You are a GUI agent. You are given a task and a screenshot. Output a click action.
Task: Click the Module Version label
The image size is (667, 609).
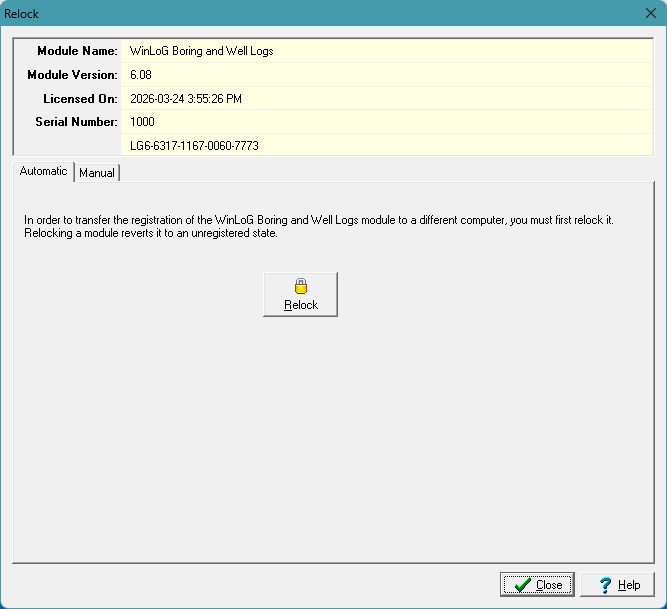coord(72,75)
